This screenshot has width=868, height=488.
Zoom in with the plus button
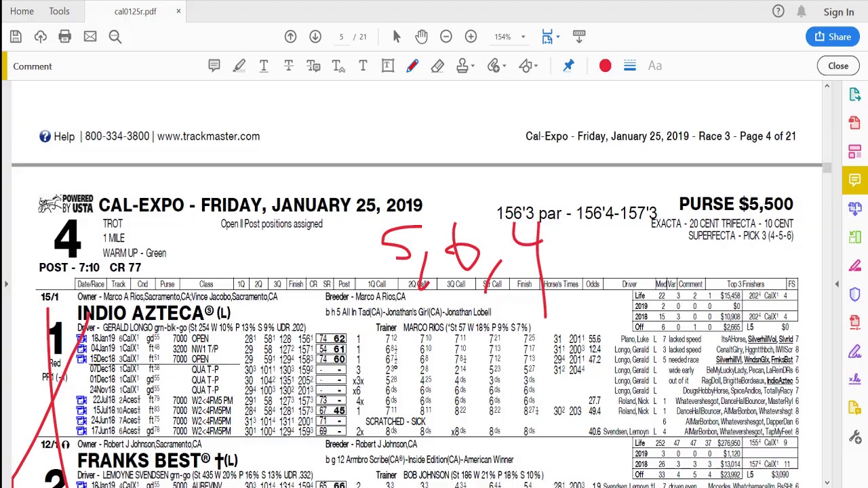point(471,37)
